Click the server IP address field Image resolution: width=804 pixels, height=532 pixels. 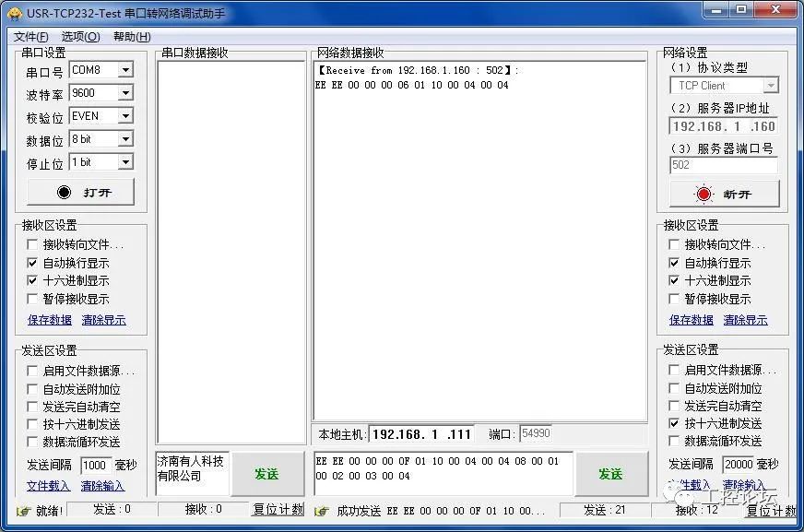coord(724,126)
